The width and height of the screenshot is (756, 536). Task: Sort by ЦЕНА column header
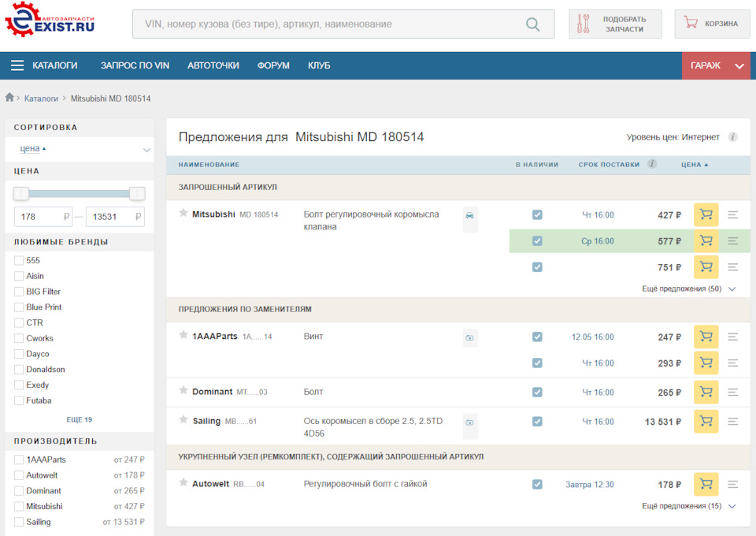[695, 165]
